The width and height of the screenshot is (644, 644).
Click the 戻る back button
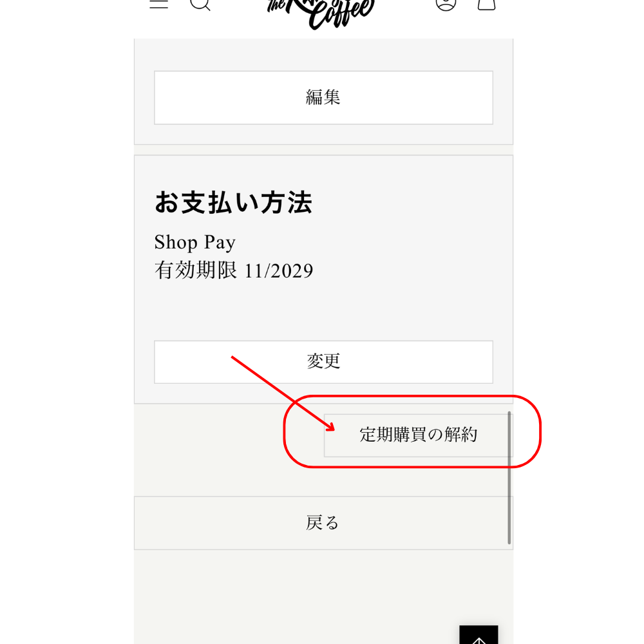click(324, 523)
